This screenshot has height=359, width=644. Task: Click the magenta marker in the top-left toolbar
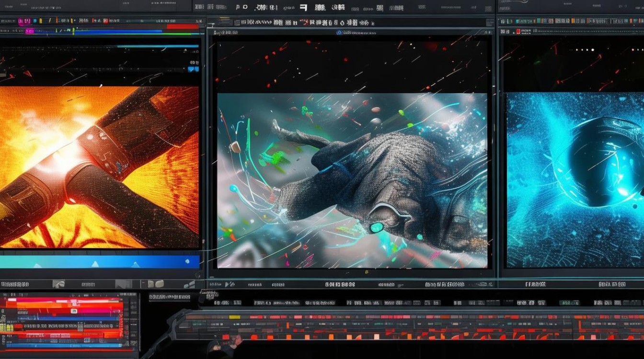[24, 21]
